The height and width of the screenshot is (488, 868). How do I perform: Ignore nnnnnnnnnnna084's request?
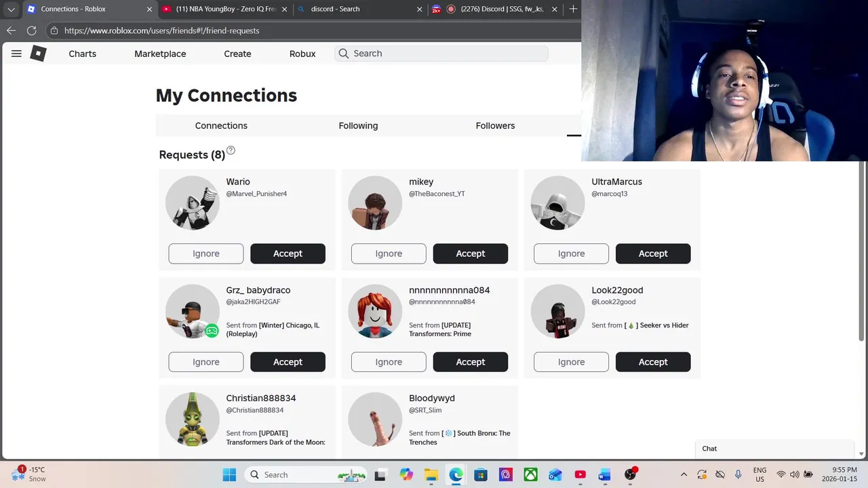pyautogui.click(x=389, y=362)
